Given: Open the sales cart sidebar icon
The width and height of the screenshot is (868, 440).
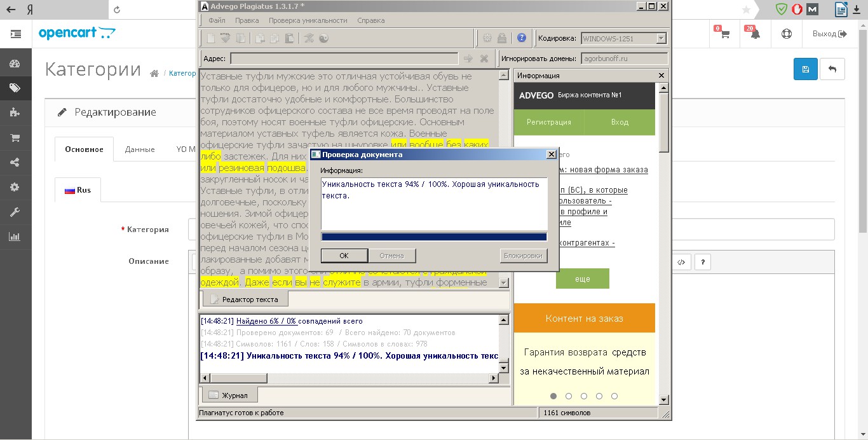Looking at the screenshot, I should (15, 137).
